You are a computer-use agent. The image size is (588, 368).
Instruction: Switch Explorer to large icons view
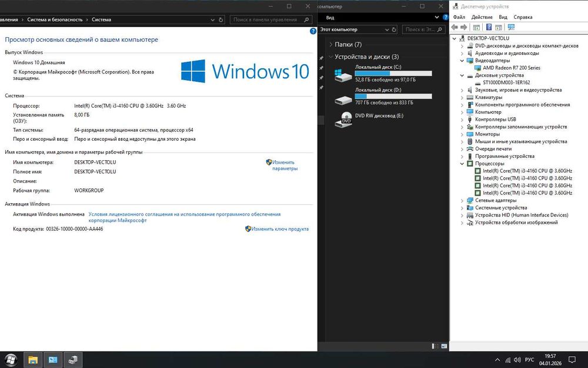pos(444,346)
